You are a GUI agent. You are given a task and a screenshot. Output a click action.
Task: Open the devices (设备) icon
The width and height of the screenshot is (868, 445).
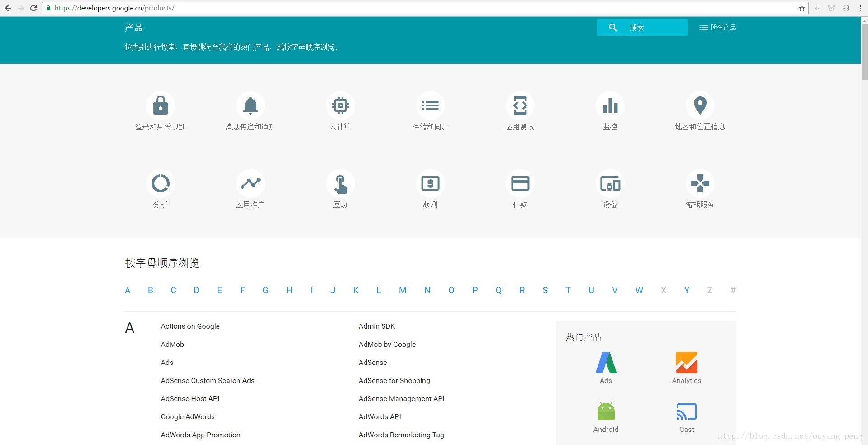point(610,183)
